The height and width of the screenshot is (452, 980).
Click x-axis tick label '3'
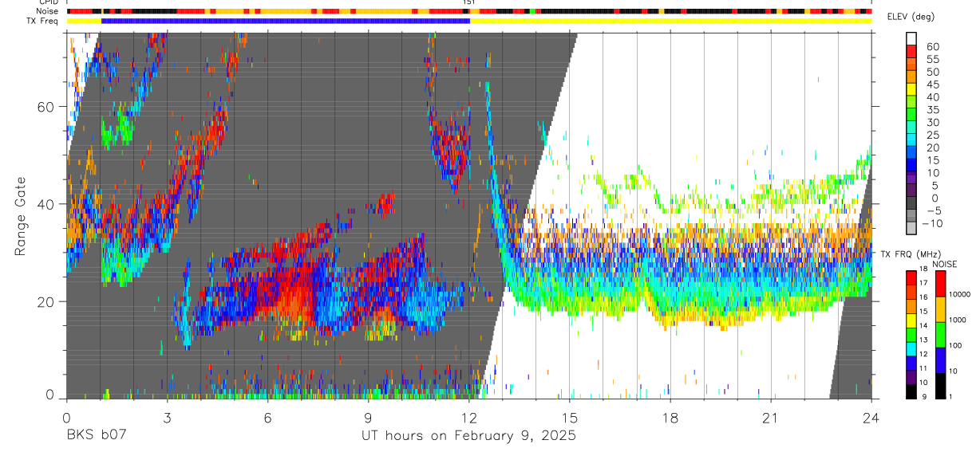click(167, 417)
